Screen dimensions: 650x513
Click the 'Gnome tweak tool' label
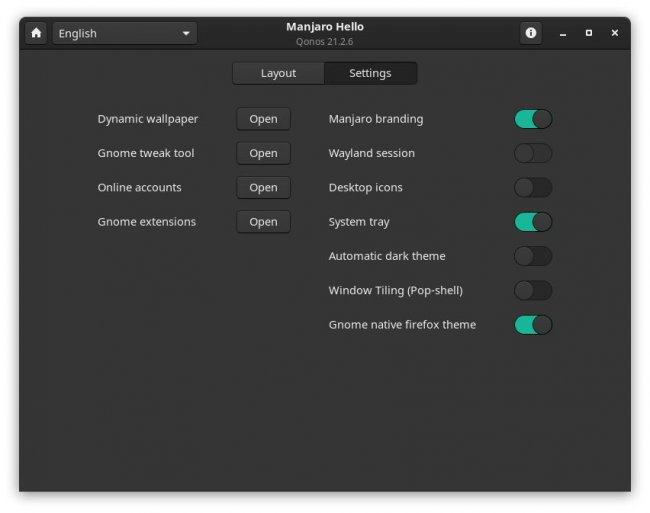tap(146, 153)
